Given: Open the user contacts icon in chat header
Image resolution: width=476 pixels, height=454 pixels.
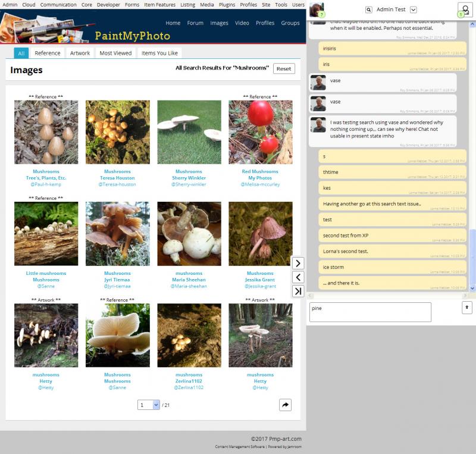Looking at the screenshot, I should click(465, 10).
